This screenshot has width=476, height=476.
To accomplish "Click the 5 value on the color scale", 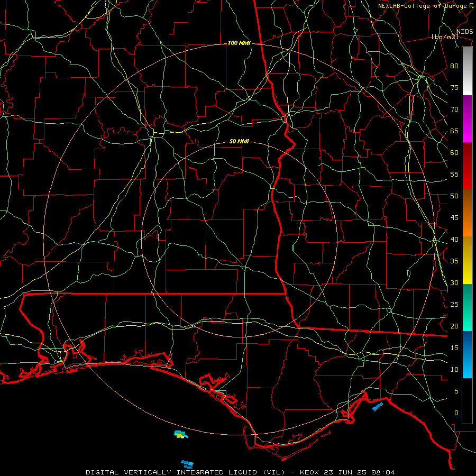I will click(456, 391).
